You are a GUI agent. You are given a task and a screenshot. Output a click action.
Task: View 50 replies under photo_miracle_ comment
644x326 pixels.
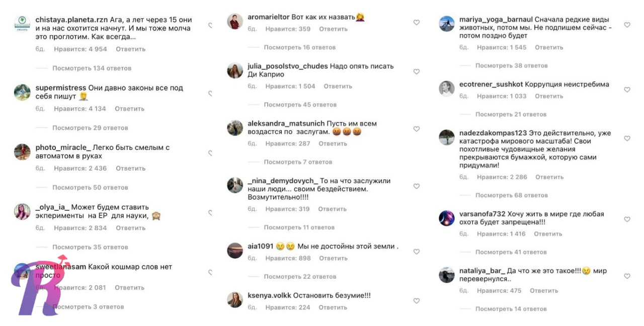(90, 188)
